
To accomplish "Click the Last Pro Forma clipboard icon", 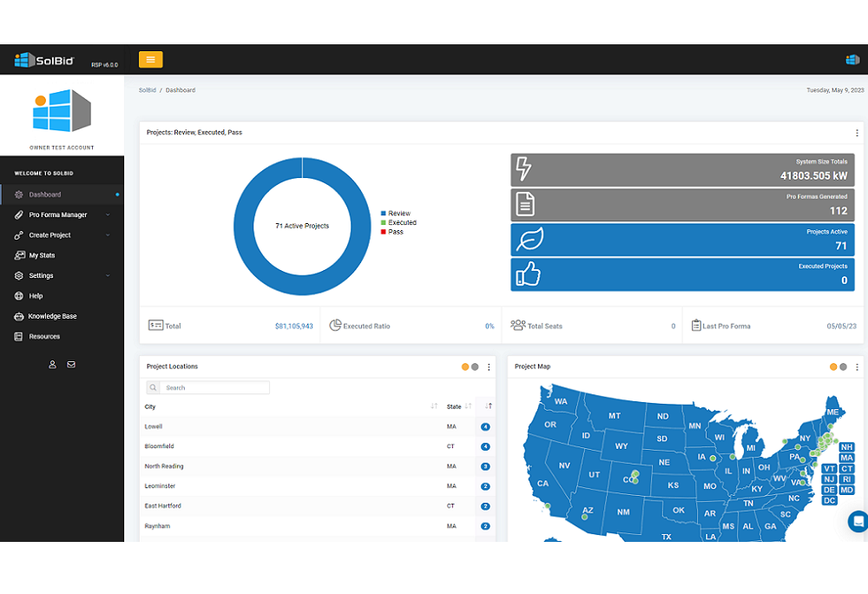I will 696,325.
